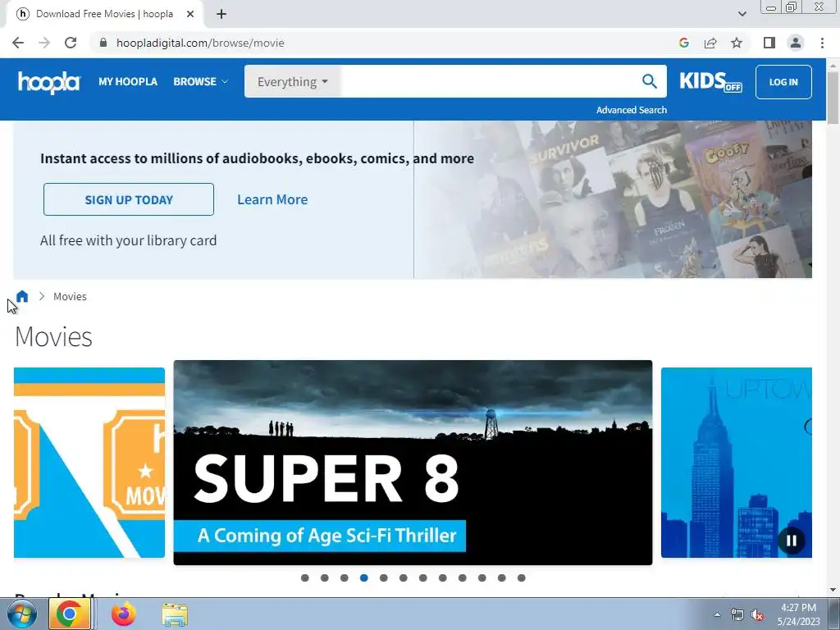The image size is (840, 630).
Task: Click the Movies breadcrumb text
Action: [x=70, y=296]
